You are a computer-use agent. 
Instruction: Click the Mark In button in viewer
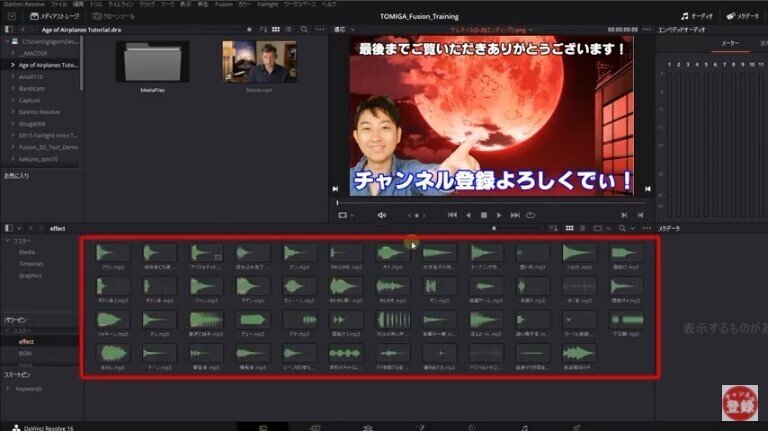[x=624, y=215]
